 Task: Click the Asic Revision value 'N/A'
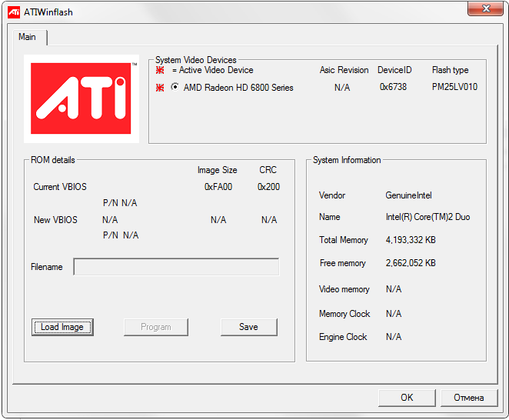pos(342,88)
